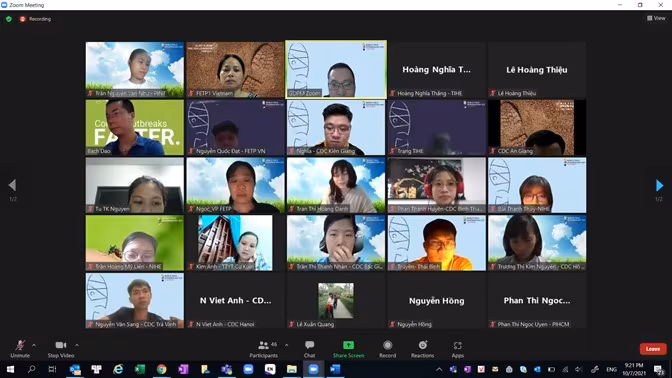Open audio options caret beside Unmute
The height and width of the screenshot is (378, 672).
(x=34, y=345)
